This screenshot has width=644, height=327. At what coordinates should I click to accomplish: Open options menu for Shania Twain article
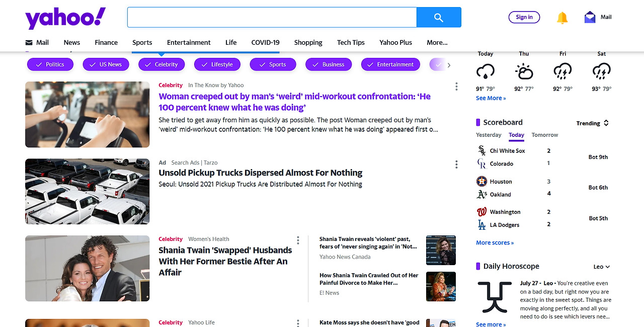coord(298,240)
